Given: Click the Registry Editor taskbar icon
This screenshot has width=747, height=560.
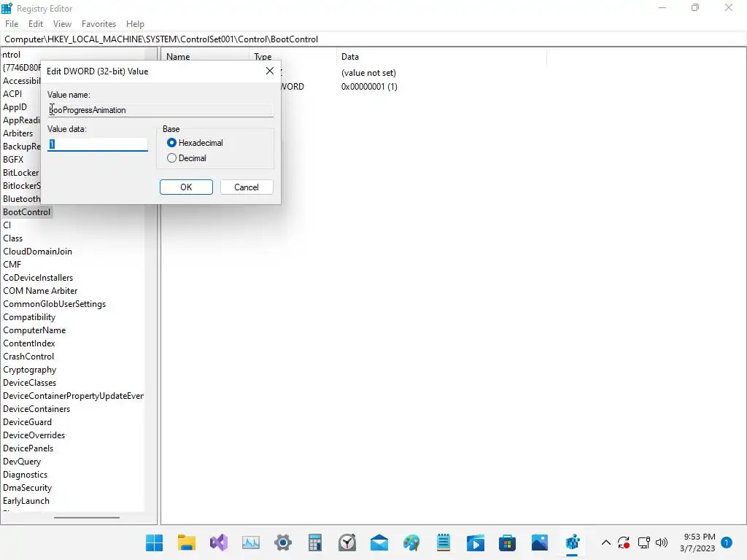Looking at the screenshot, I should (572, 542).
